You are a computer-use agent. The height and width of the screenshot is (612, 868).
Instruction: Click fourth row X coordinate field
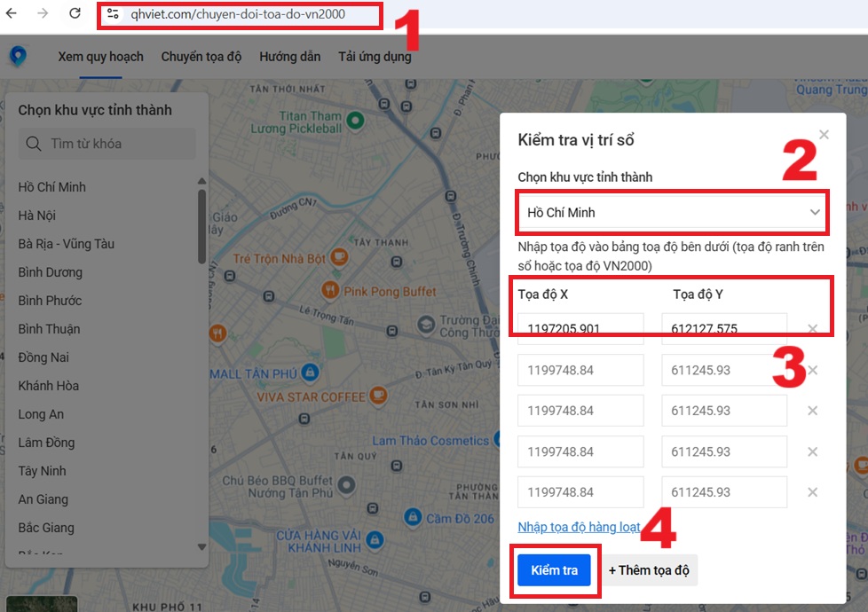[x=580, y=451]
